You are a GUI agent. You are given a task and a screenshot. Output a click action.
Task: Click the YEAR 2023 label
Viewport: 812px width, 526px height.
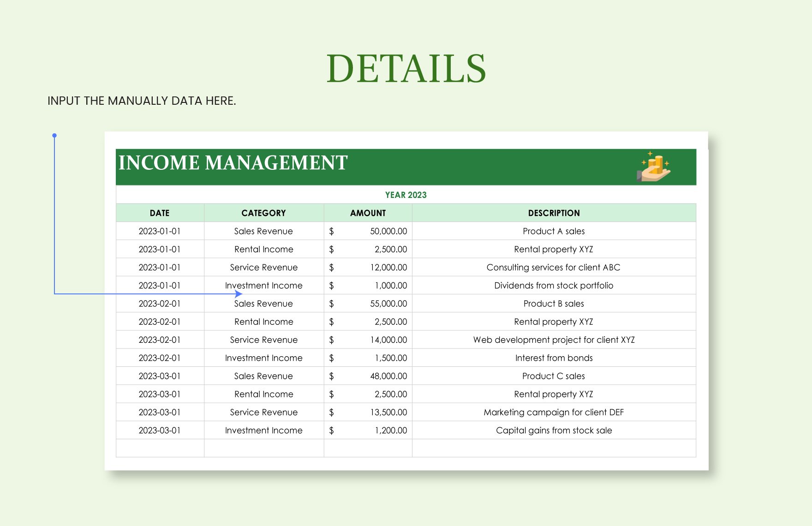(x=406, y=195)
